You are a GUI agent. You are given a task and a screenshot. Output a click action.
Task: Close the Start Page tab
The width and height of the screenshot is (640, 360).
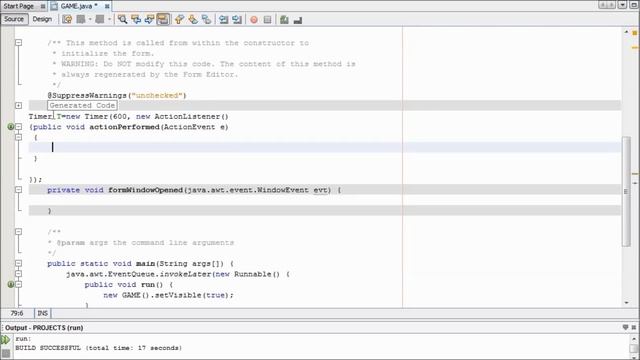tap(42, 7)
